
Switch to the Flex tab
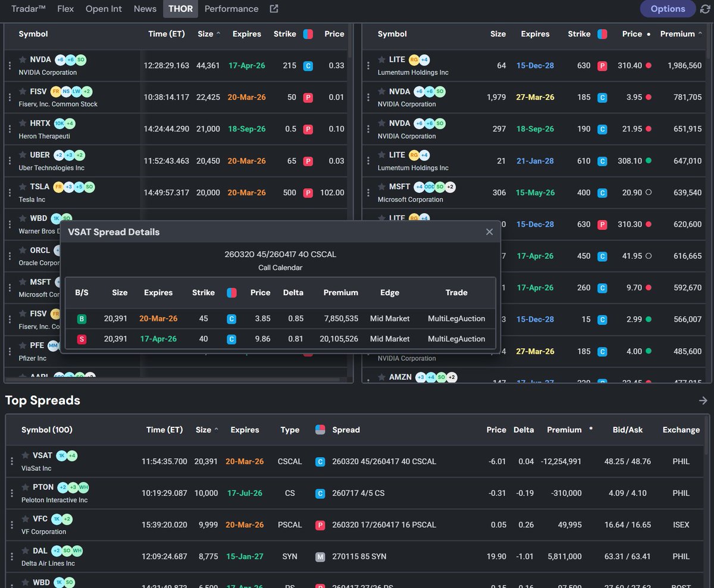66,9
